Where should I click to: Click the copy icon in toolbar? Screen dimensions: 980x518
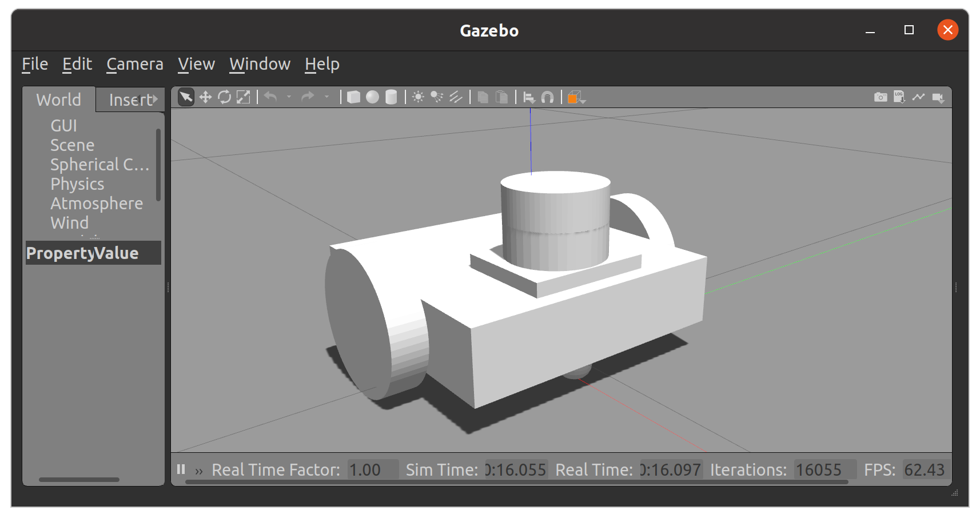(483, 97)
